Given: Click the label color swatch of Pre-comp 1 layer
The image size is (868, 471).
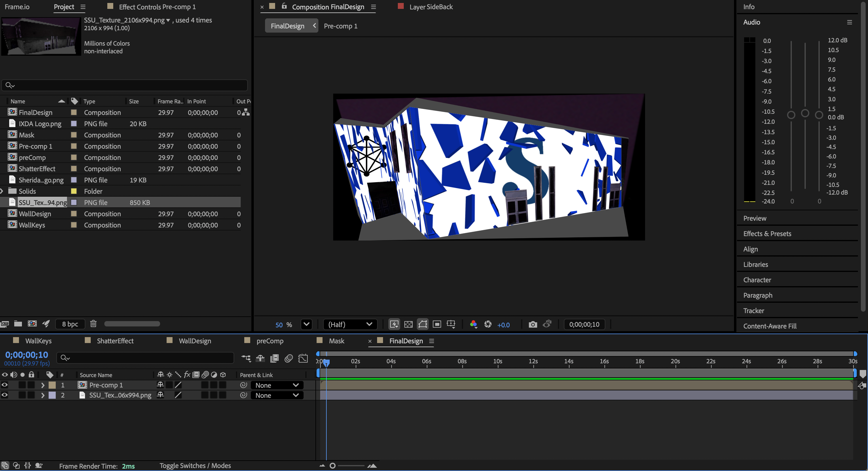Looking at the screenshot, I should point(52,385).
